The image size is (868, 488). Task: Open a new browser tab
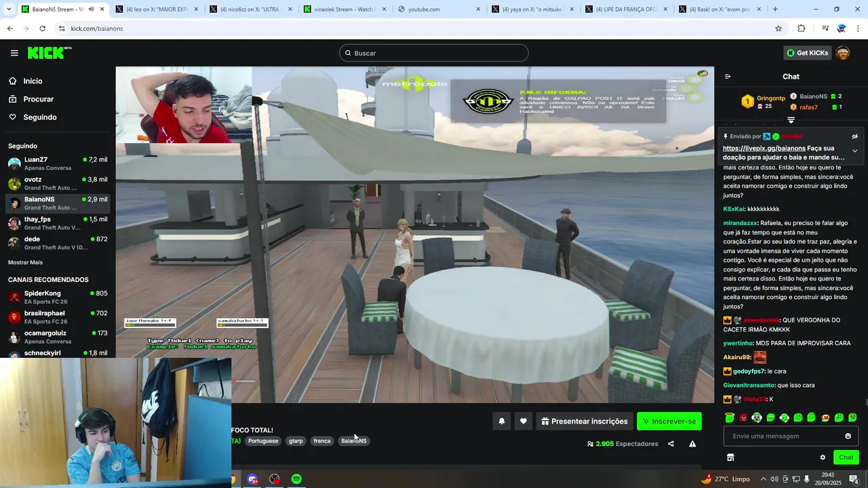[x=775, y=9]
